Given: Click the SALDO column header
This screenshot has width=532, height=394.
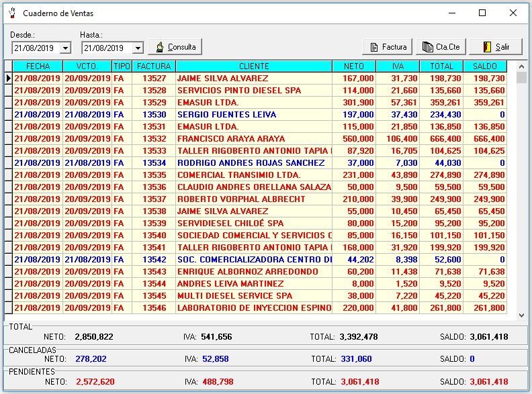Looking at the screenshot, I should [x=485, y=66].
